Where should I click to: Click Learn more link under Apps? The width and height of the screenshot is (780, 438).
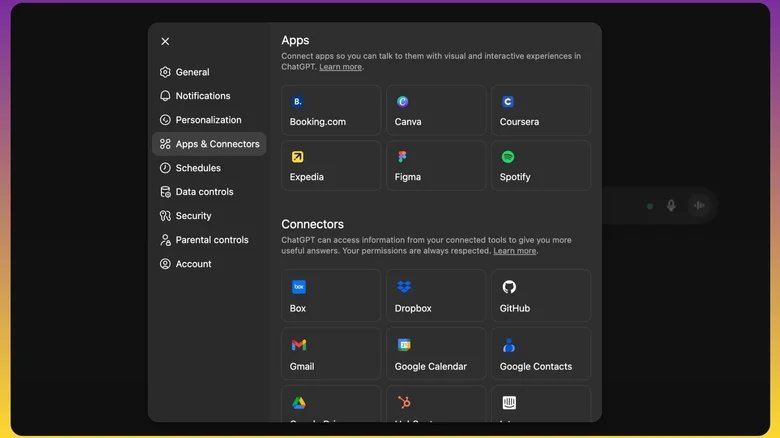tap(340, 67)
